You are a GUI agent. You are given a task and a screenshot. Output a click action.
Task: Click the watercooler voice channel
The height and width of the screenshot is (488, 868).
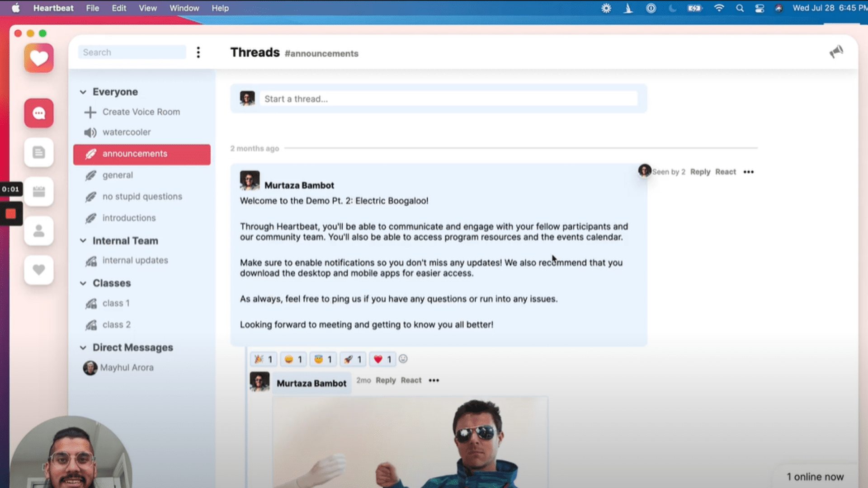pos(127,131)
